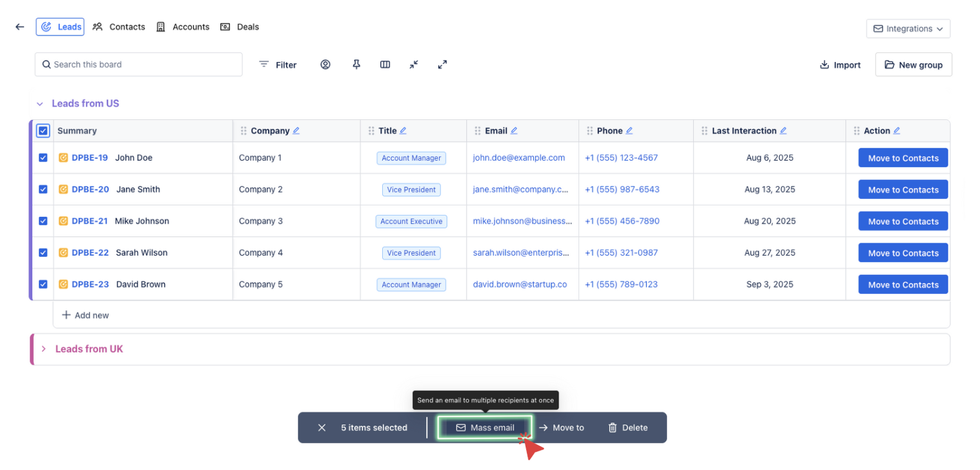The image size is (980, 470).
Task: Switch to the Contacts tab
Action: (x=119, y=27)
